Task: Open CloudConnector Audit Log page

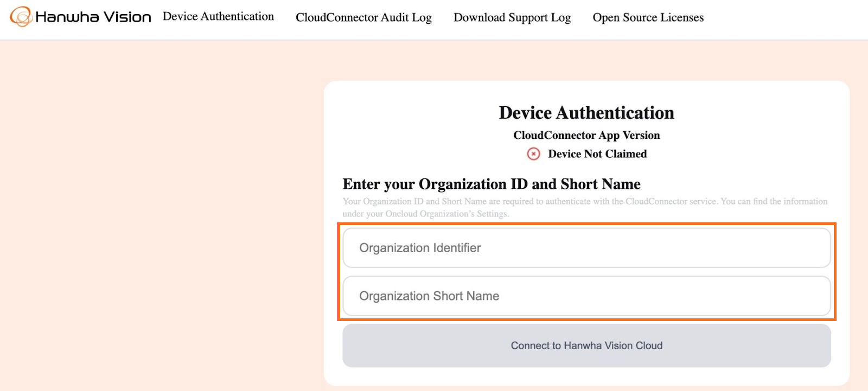Action: (x=363, y=17)
